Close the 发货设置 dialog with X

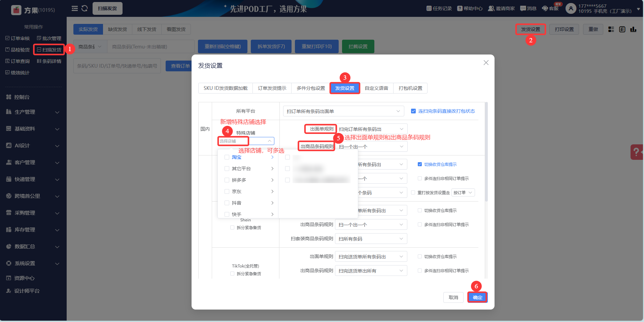486,63
